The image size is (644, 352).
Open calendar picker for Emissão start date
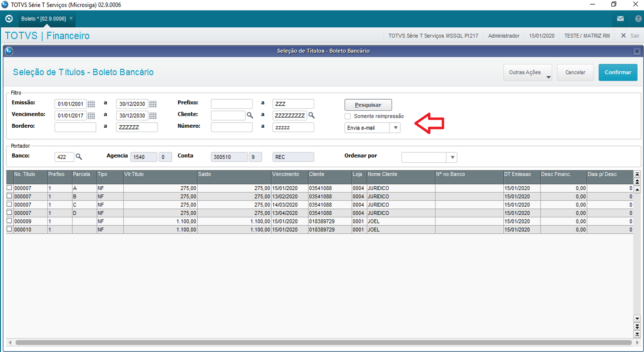tap(91, 104)
